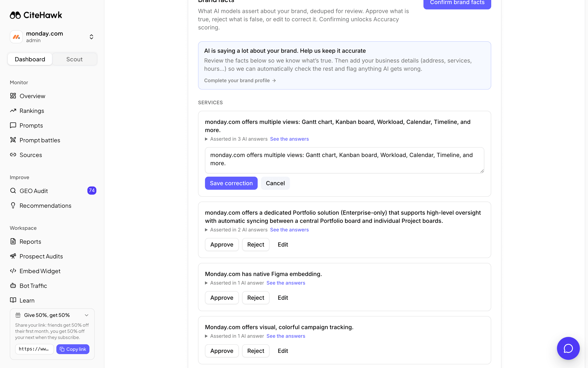The height and width of the screenshot is (368, 588).
Task: Click the arrow after Complete your brand profile
Action: [274, 81]
